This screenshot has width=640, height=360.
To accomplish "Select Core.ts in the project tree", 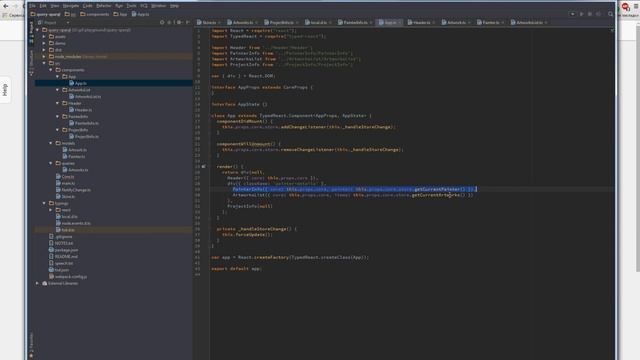I will pos(65,177).
